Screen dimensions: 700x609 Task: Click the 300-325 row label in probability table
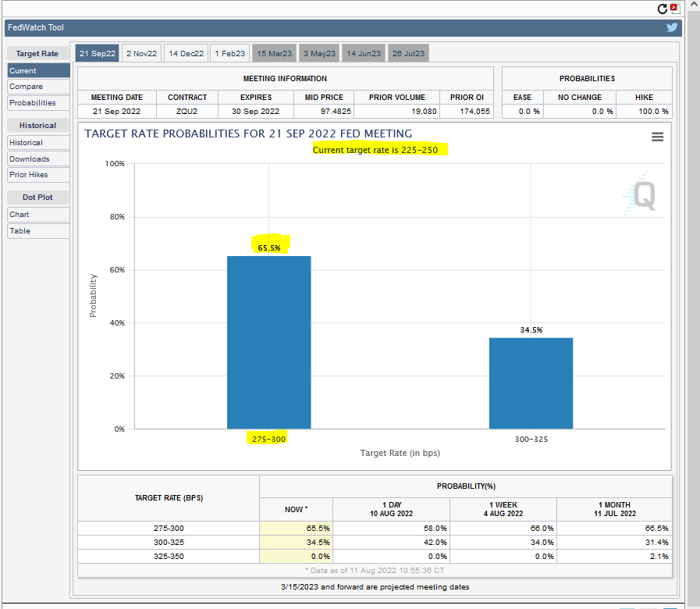(x=169, y=543)
